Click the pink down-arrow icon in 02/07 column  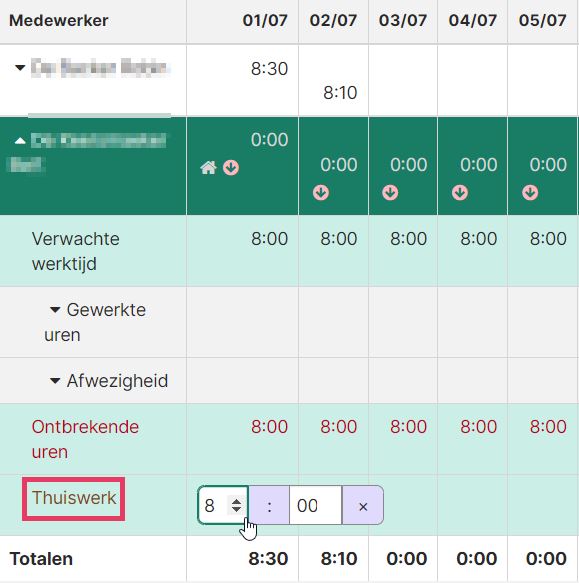(x=321, y=193)
